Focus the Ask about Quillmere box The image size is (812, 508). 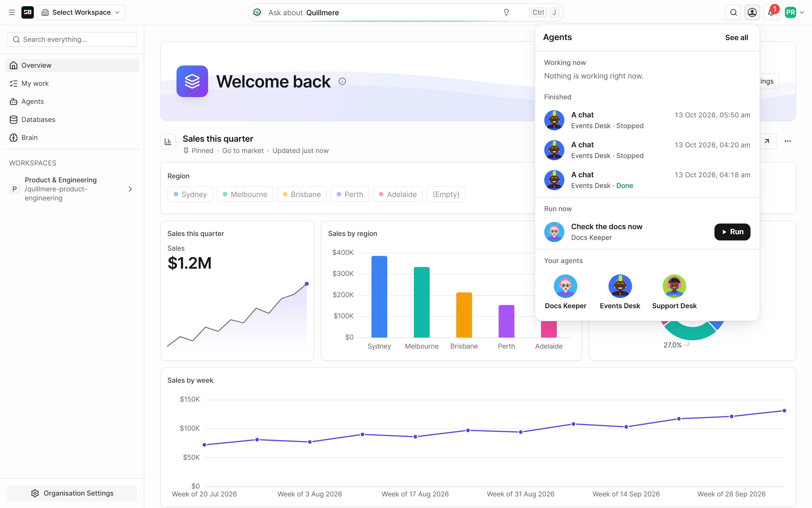406,12
